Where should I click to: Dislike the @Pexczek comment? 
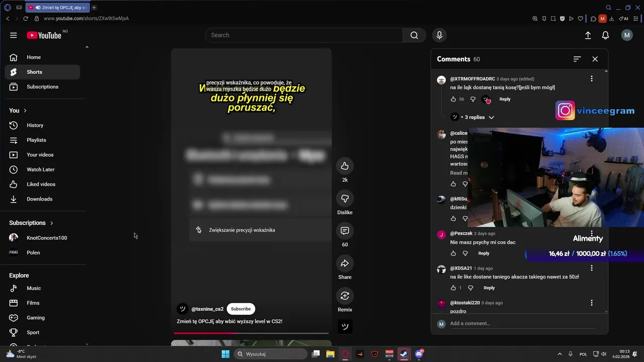[x=465, y=253]
